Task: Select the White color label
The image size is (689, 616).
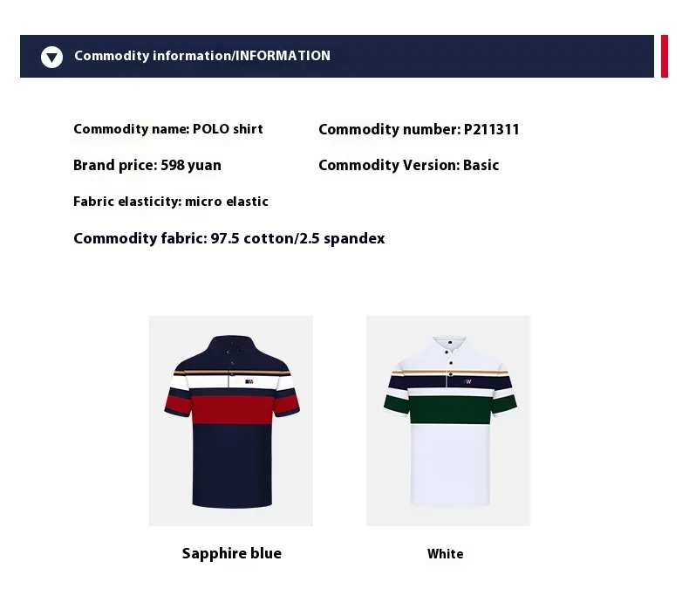Action: (x=445, y=554)
